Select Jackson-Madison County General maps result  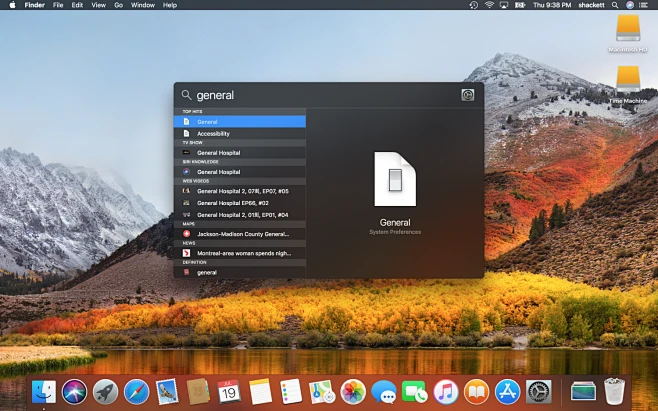(240, 234)
